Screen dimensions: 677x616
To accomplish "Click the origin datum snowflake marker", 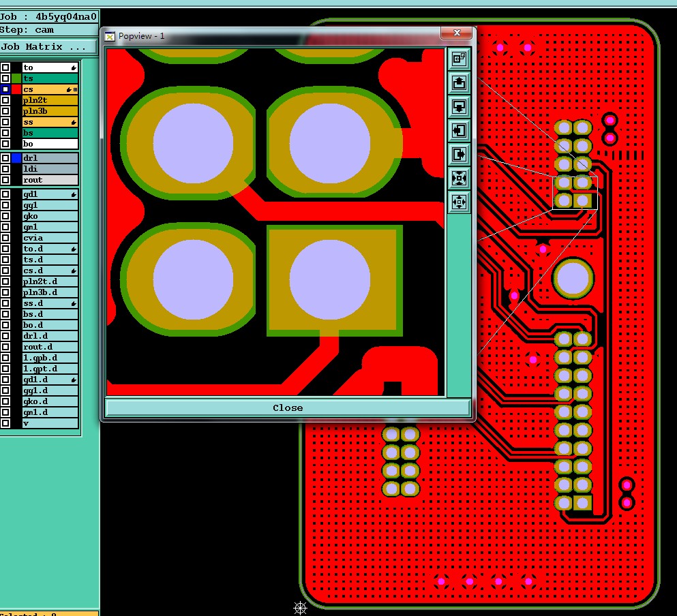I will click(x=300, y=608).
